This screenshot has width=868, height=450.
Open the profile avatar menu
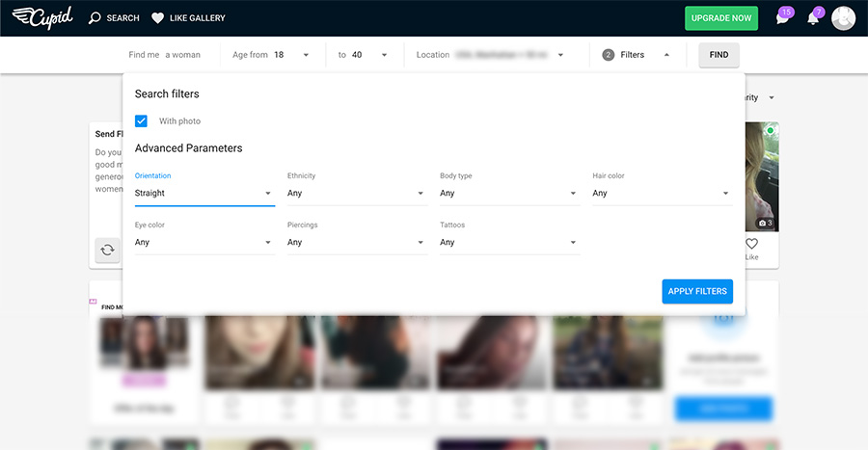(843, 18)
